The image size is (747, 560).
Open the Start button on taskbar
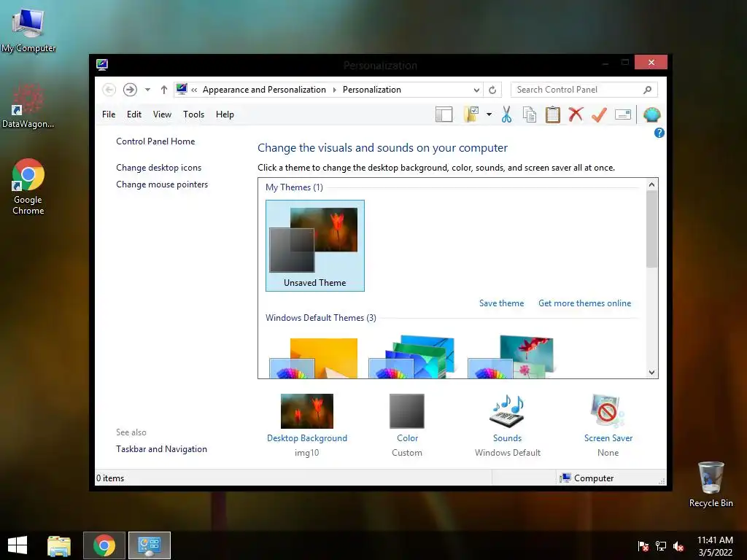coord(18,545)
